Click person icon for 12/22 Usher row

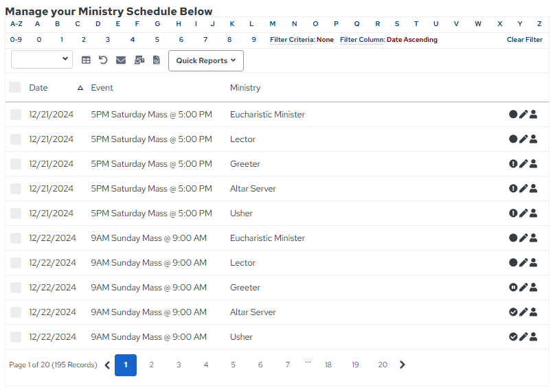[534, 337]
